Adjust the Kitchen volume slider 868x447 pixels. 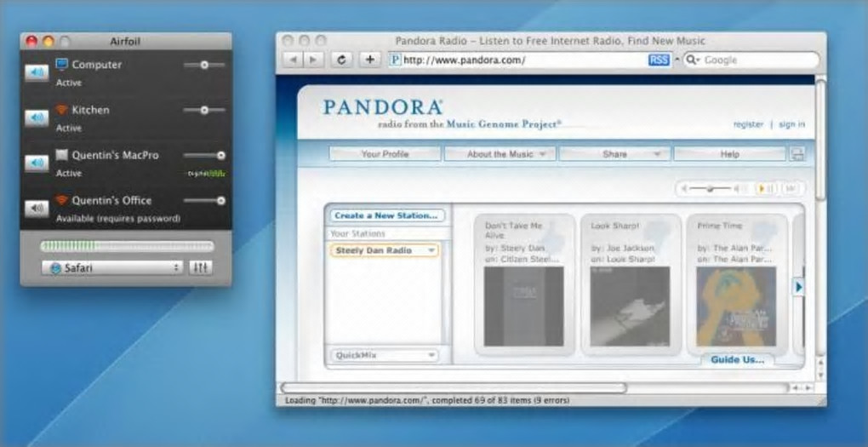point(204,110)
